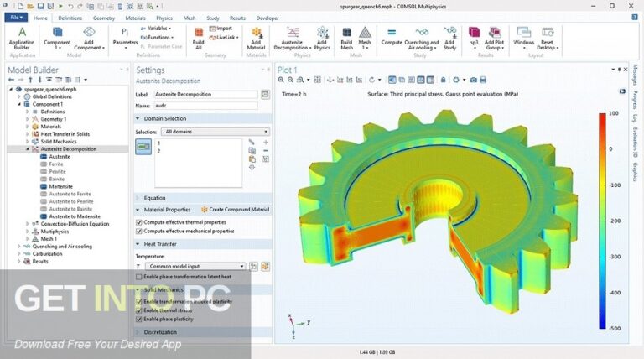Image resolution: width=644 pixels, height=359 pixels.
Task: Switch to the Results ribbon tab
Action: click(237, 18)
